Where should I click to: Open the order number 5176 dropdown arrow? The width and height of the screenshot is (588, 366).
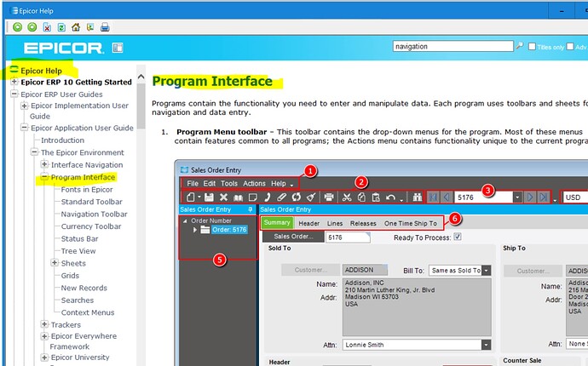tap(517, 197)
